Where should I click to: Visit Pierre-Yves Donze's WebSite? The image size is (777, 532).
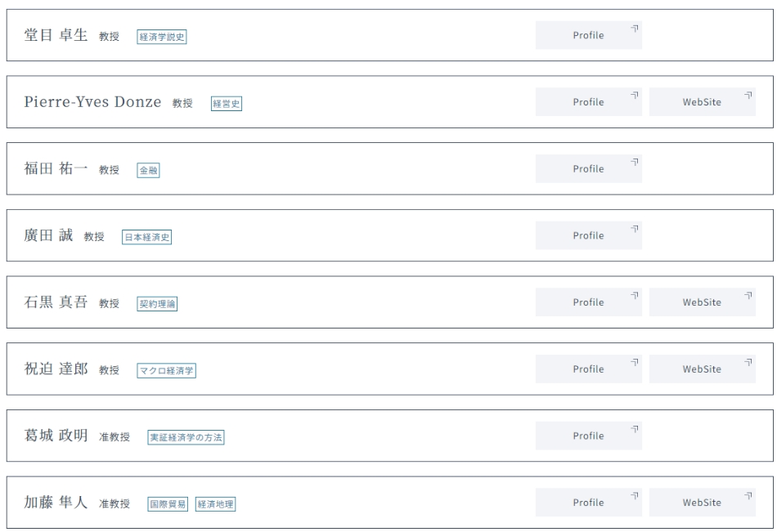tap(703, 102)
